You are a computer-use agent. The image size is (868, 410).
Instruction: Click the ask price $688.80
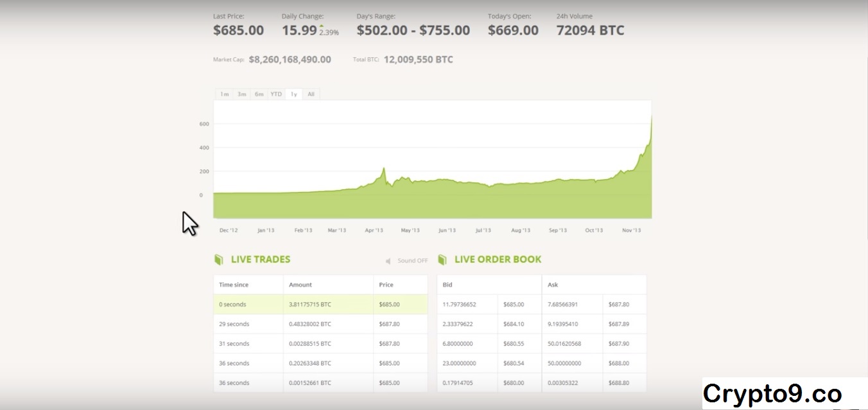[x=619, y=383]
